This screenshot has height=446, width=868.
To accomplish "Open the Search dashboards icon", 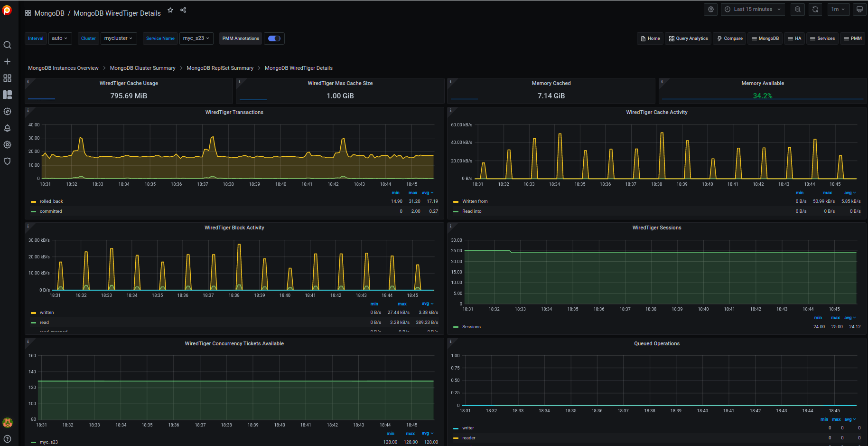I will point(7,45).
